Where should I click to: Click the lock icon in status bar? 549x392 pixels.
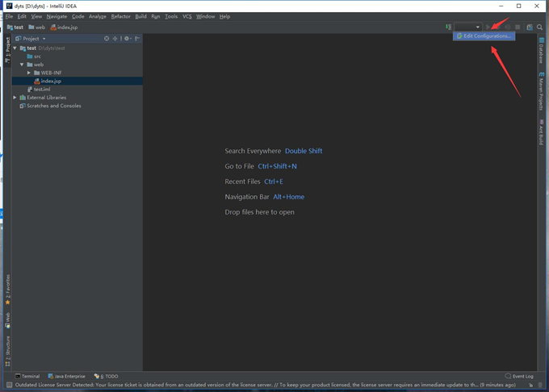click(530, 385)
